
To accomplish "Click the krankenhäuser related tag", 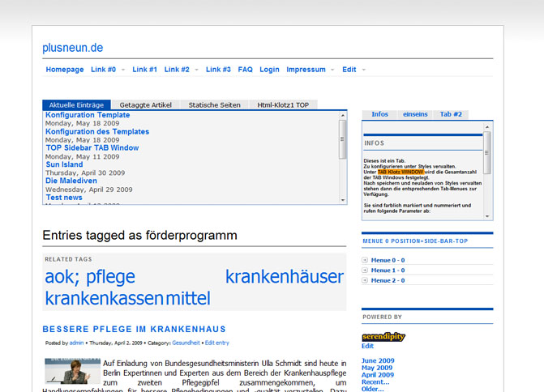I will point(284,277).
